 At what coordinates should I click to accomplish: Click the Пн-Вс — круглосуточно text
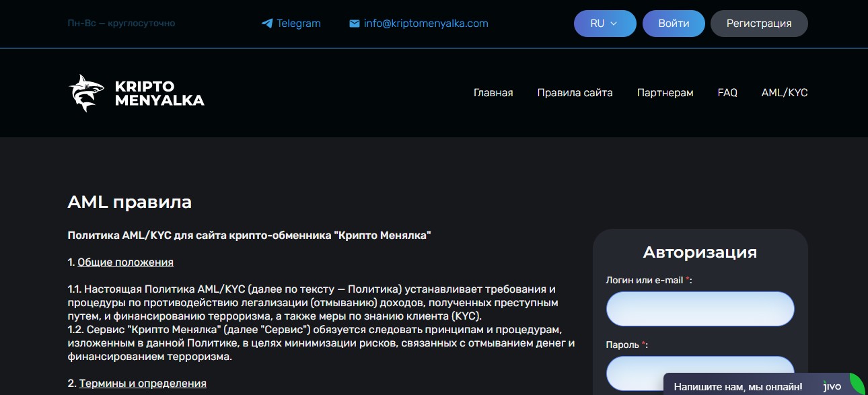coord(122,24)
